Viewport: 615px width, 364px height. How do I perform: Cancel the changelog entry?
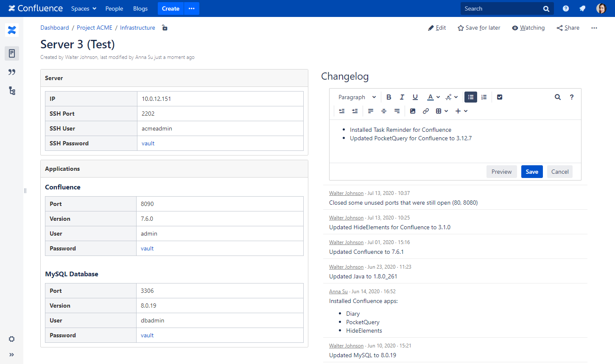560,172
